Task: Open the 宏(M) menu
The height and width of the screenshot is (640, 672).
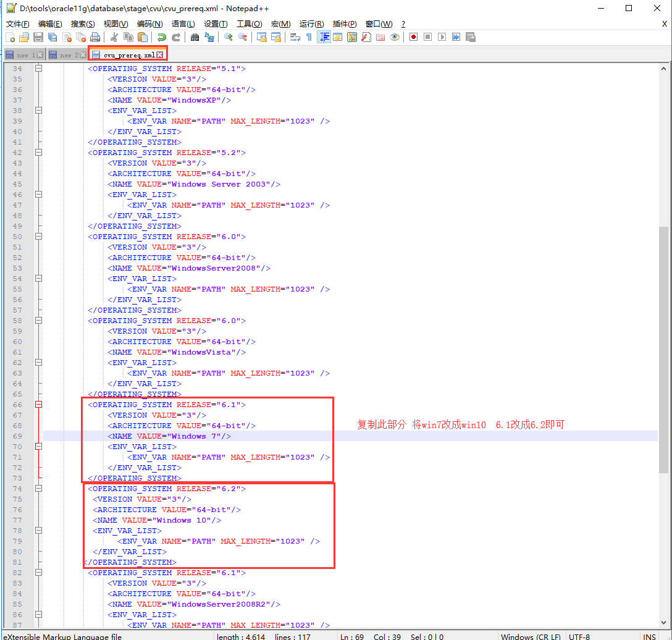Action: click(280, 24)
